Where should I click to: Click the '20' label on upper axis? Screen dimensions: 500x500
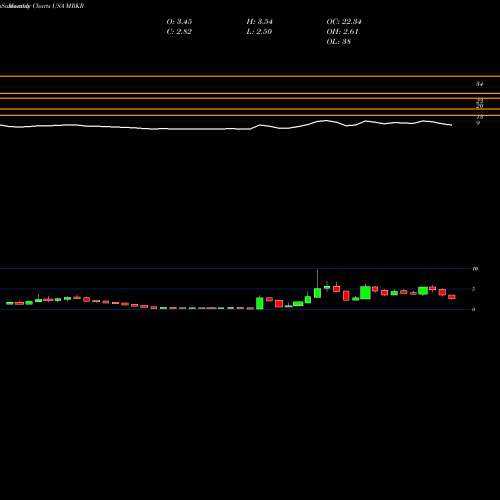[480, 106]
